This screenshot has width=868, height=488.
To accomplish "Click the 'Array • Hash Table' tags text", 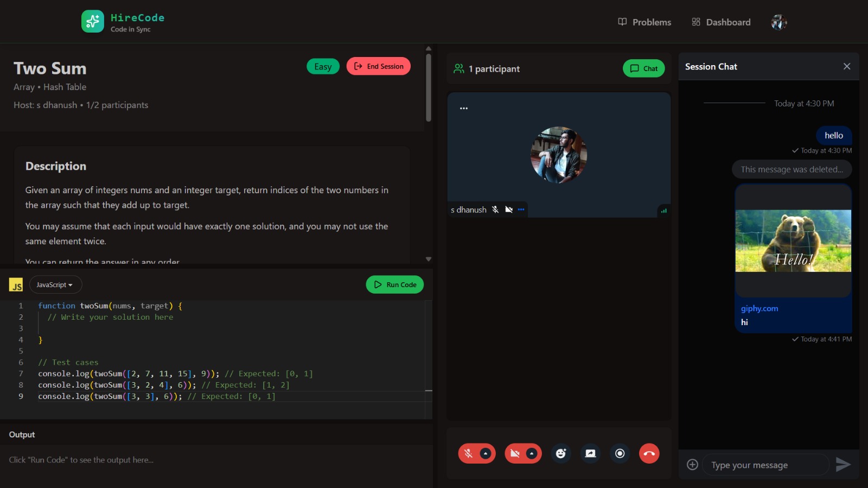I will click(50, 87).
